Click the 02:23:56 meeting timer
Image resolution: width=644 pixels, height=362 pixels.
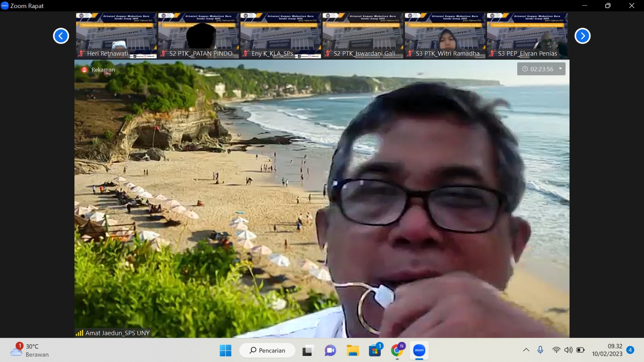[542, 69]
